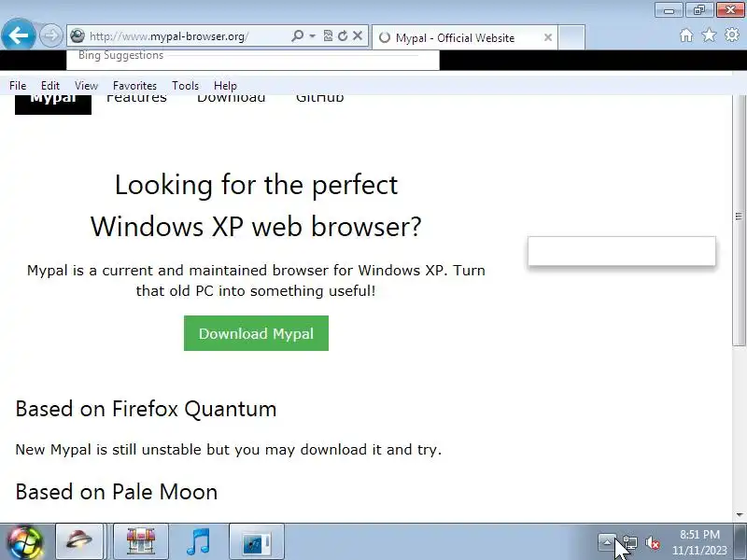Click the Mypal logo on the site
This screenshot has width=747, height=560.
53,105
